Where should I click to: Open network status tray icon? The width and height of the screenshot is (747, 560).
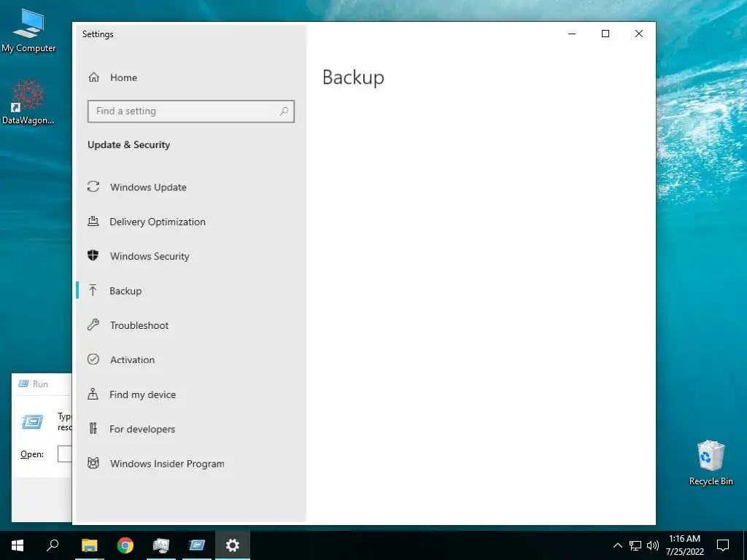[x=635, y=545]
